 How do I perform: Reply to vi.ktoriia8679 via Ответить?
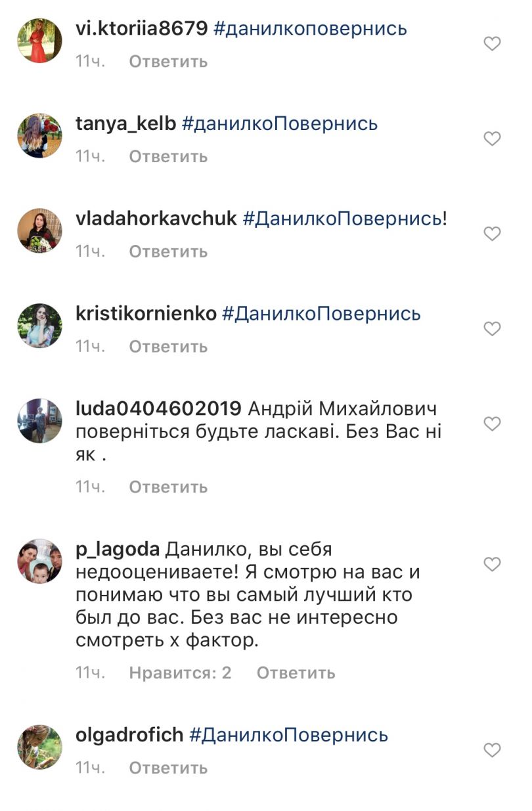pos(168,62)
